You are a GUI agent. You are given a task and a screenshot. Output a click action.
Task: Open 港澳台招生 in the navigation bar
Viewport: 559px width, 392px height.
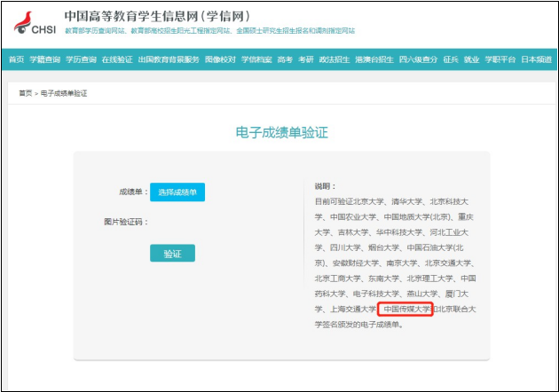374,59
